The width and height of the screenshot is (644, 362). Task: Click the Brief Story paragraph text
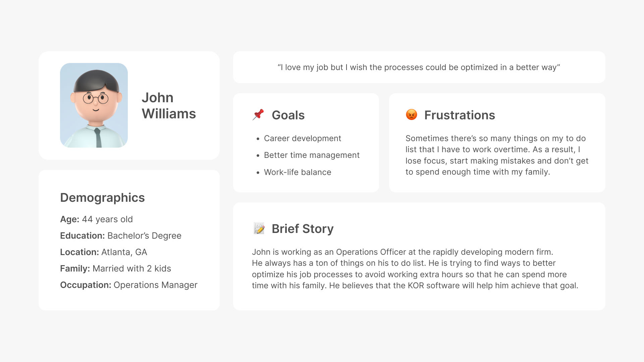point(415,268)
